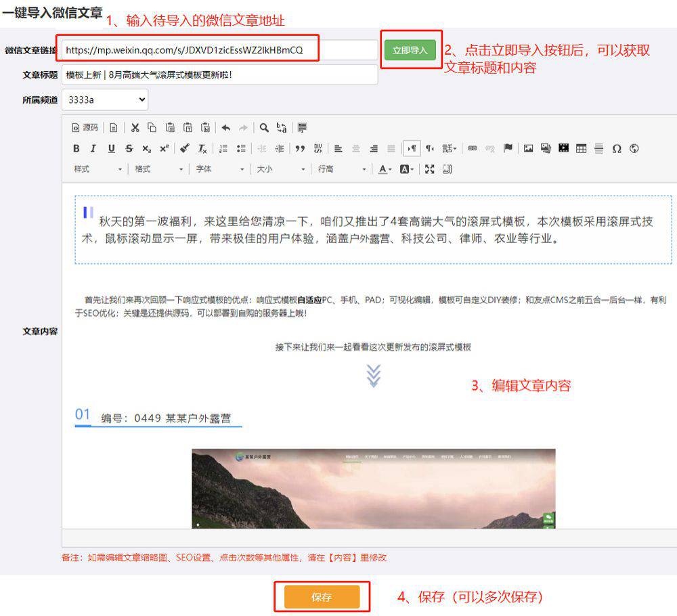Insert an image via picture icon

(528, 148)
